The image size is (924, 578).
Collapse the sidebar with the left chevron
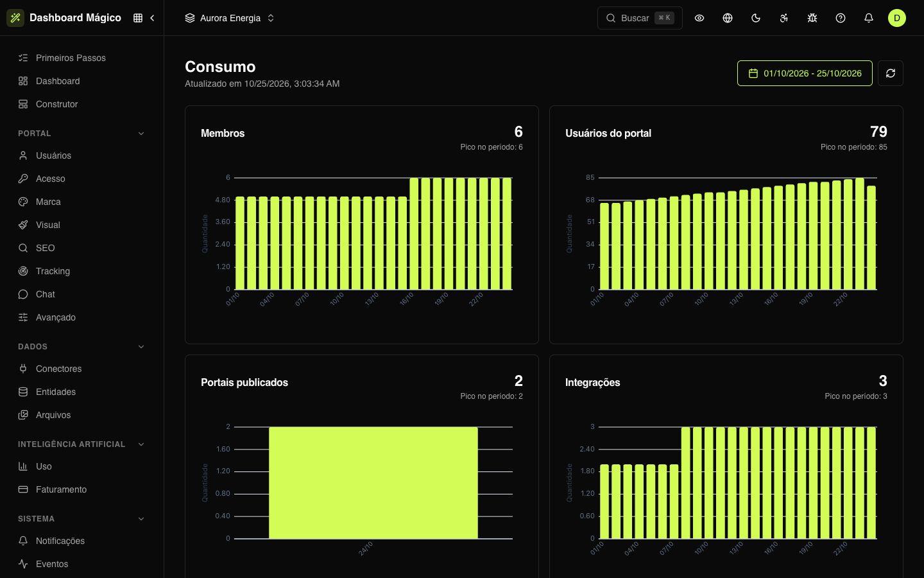[x=152, y=18]
